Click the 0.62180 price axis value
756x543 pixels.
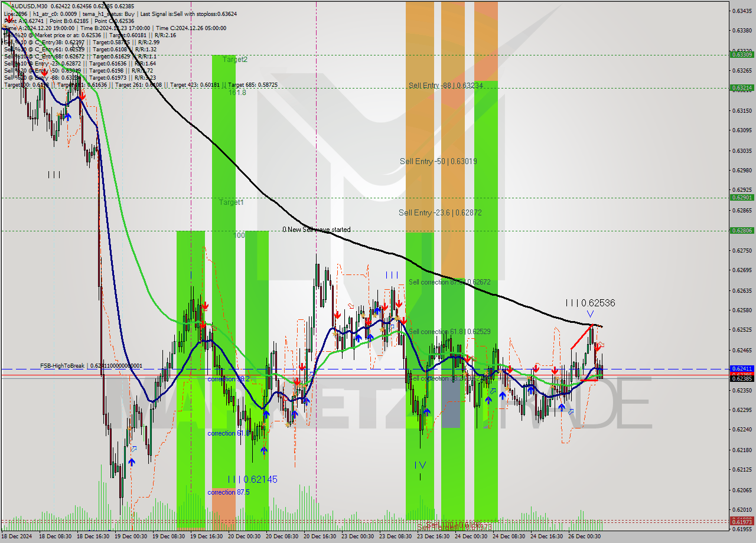(x=742, y=450)
